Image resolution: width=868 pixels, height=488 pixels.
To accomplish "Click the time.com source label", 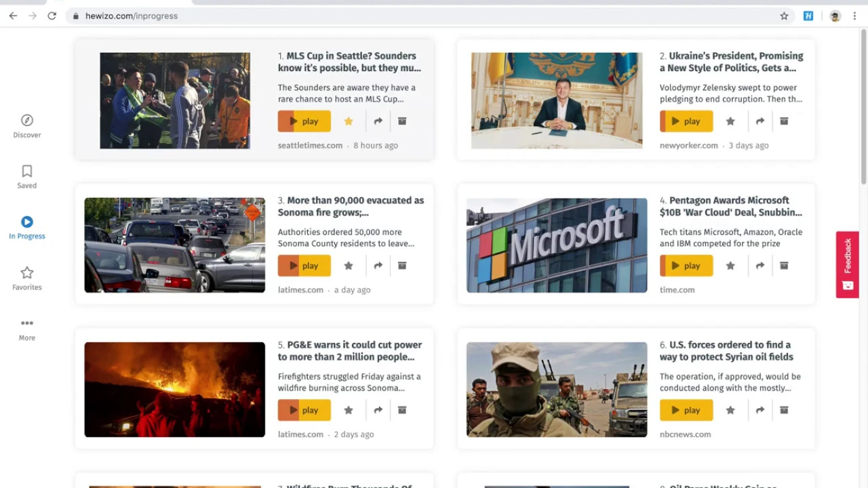I will pyautogui.click(x=677, y=289).
